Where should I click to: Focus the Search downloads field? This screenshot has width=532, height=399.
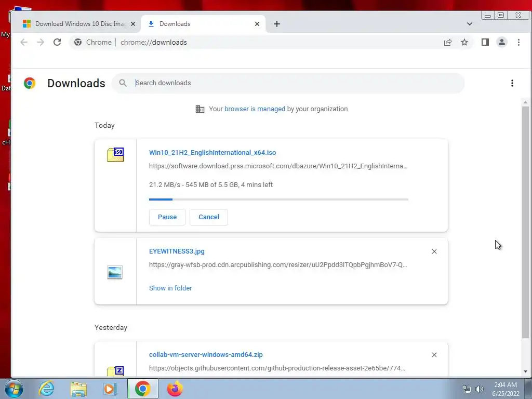click(288, 83)
